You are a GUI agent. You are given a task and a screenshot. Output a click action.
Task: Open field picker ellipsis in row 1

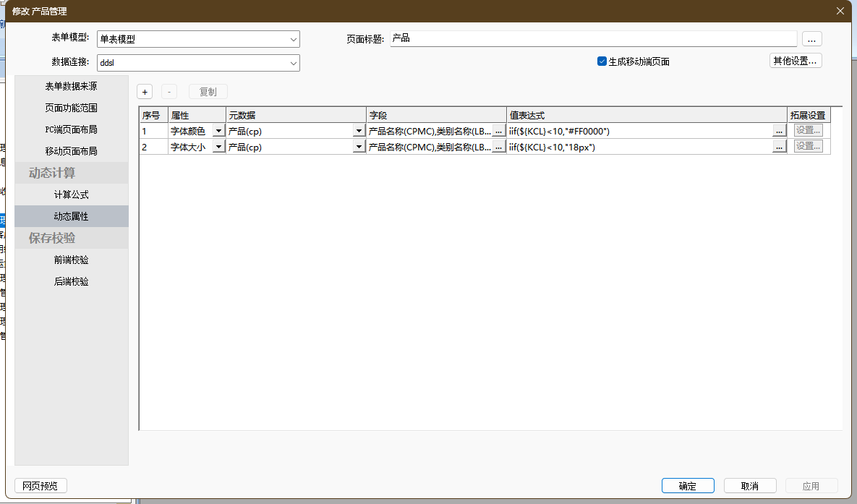pyautogui.click(x=498, y=131)
